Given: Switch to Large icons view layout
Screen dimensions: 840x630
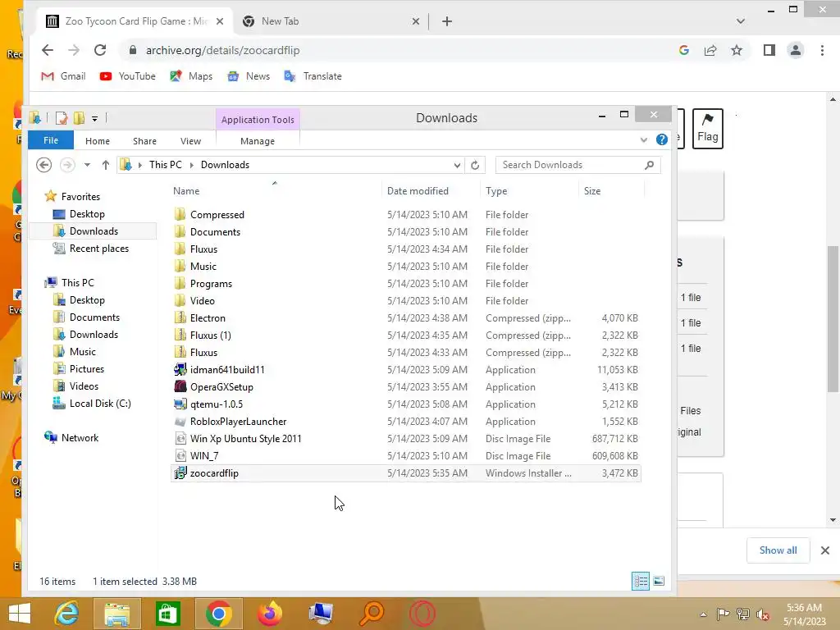Looking at the screenshot, I should pyautogui.click(x=659, y=582).
